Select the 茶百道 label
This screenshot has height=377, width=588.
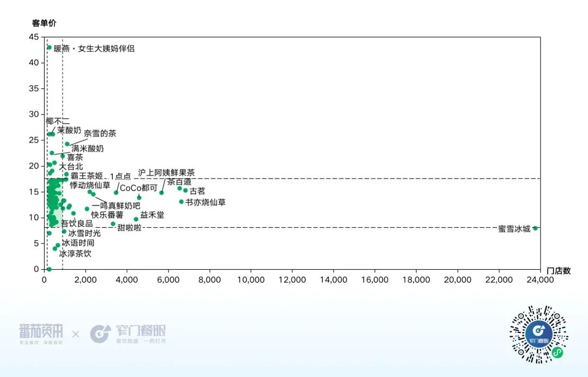tap(179, 182)
